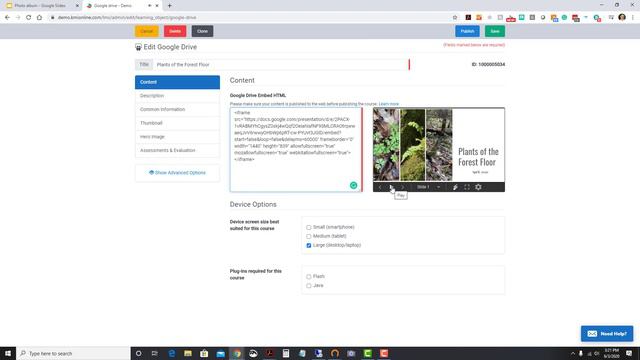Uncheck Large (desktop/laptop) screen size
Image resolution: width=640 pixels, height=360 pixels.
[x=309, y=245]
